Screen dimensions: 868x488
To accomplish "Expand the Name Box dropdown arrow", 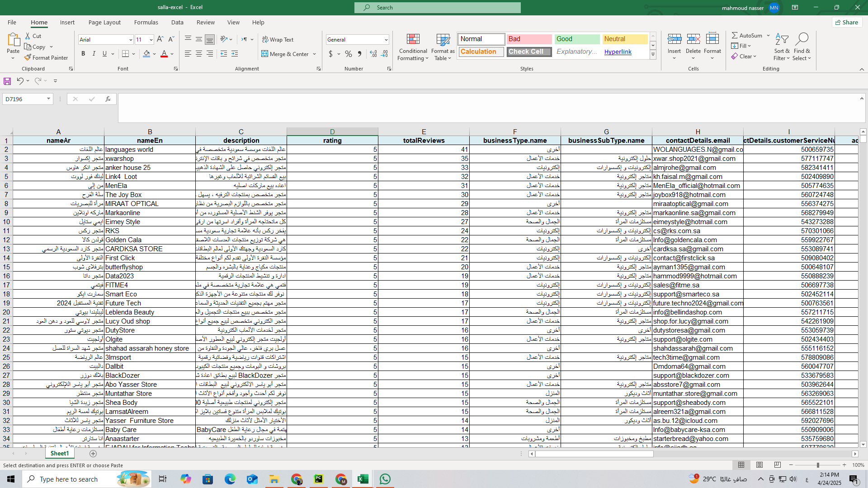I will coord(48,99).
